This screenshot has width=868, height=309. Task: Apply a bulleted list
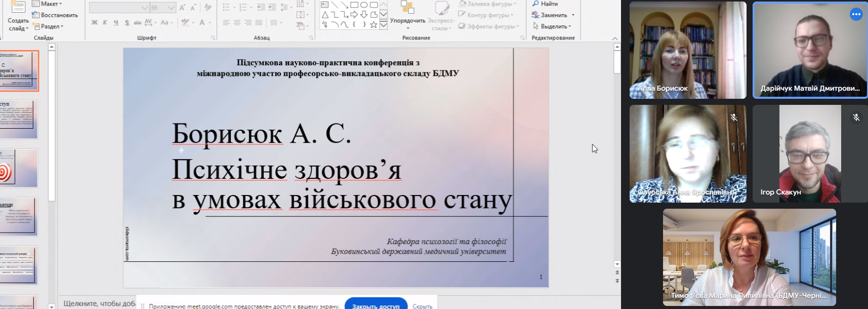pyautogui.click(x=226, y=8)
